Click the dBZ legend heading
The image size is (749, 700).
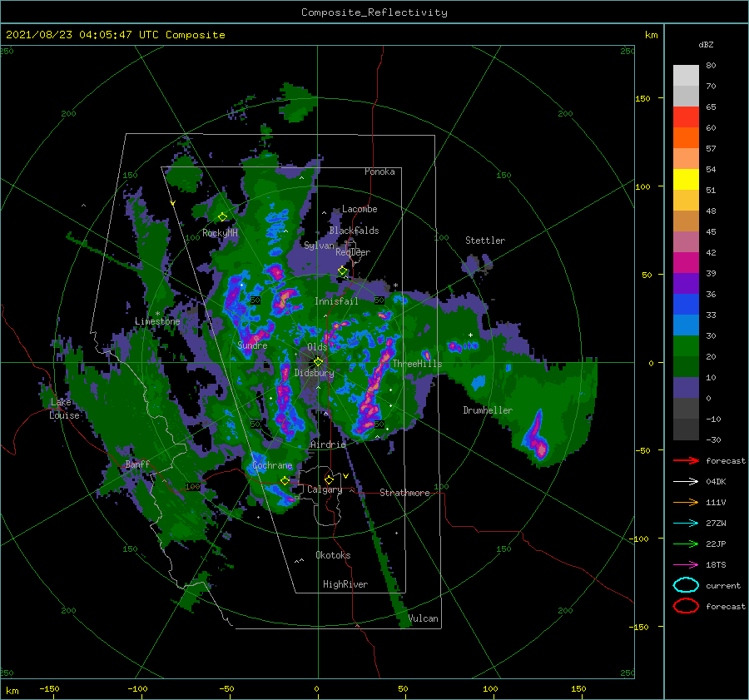(x=706, y=44)
